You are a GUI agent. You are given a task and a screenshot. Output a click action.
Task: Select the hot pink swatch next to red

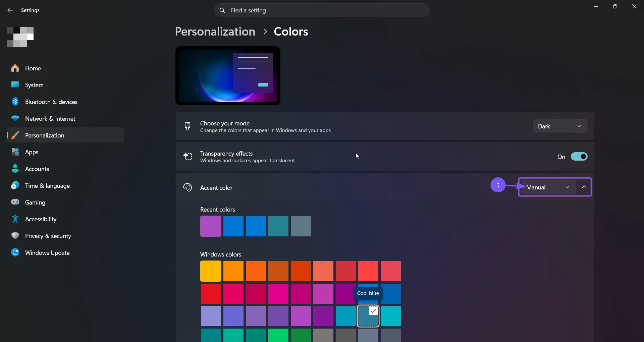click(233, 294)
